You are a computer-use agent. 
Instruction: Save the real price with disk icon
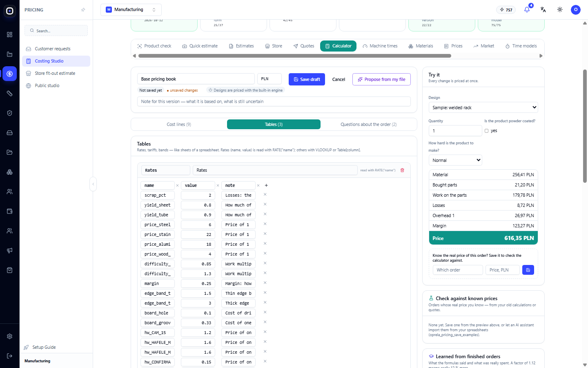point(528,270)
